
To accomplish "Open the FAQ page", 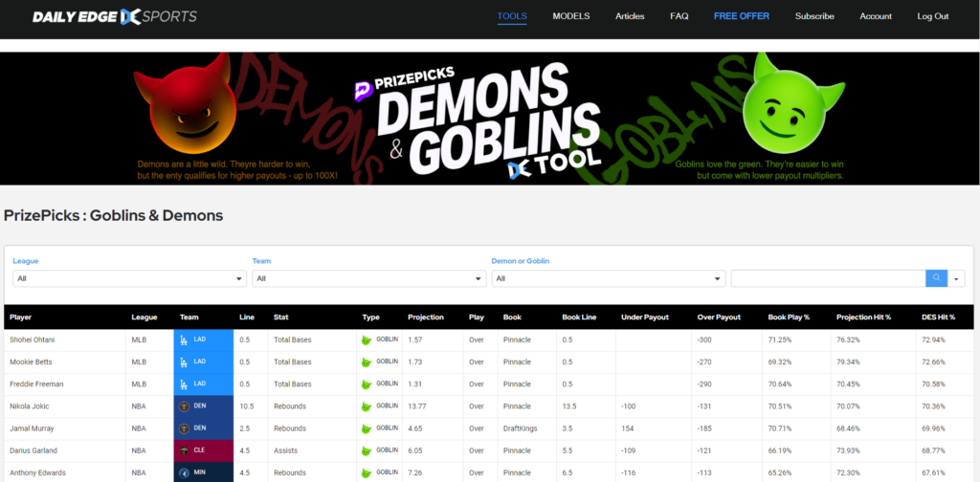I will tap(679, 16).
